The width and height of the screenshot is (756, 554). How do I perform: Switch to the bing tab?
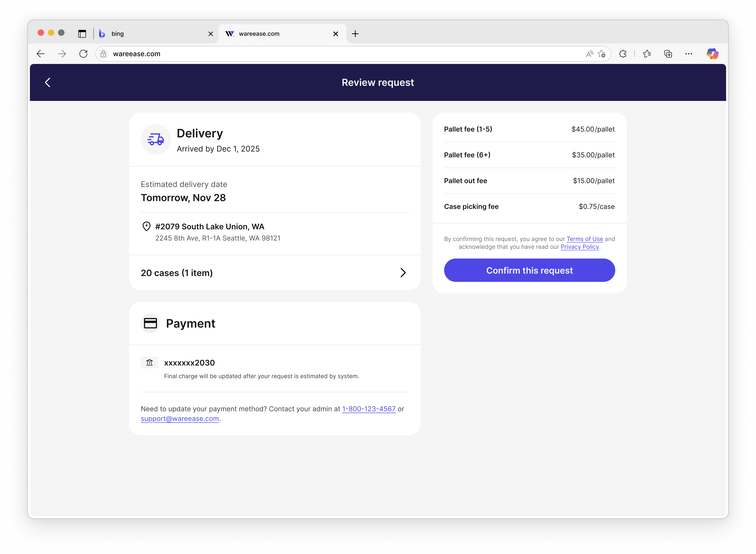click(x=151, y=34)
